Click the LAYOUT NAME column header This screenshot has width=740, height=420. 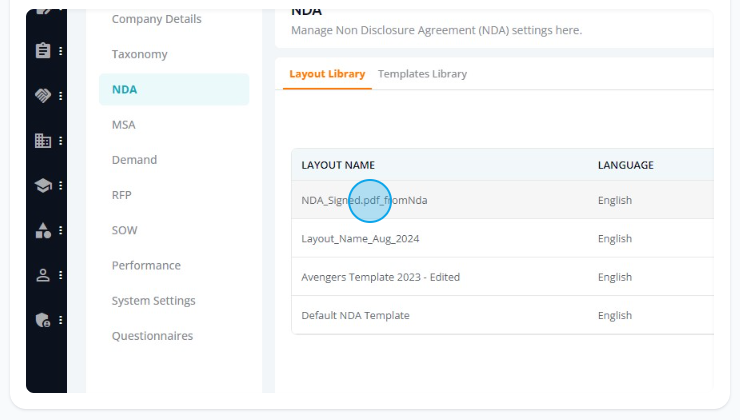coord(338,165)
